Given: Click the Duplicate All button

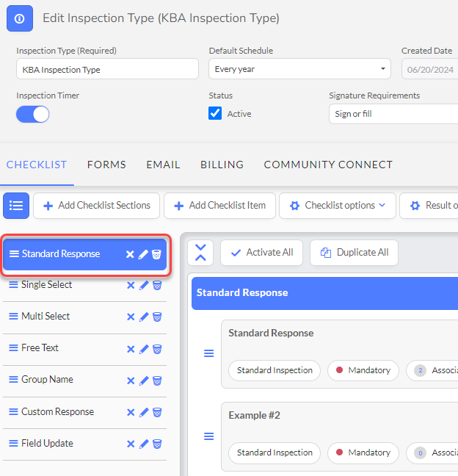Looking at the screenshot, I should [354, 253].
